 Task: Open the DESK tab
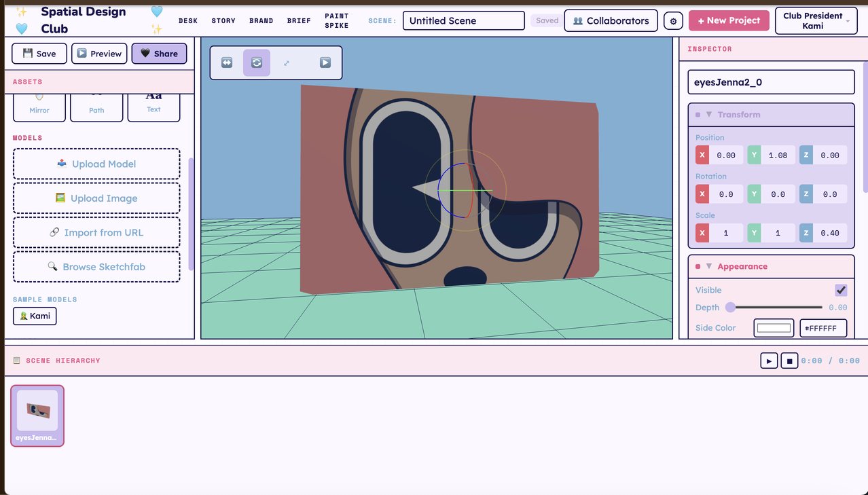188,21
